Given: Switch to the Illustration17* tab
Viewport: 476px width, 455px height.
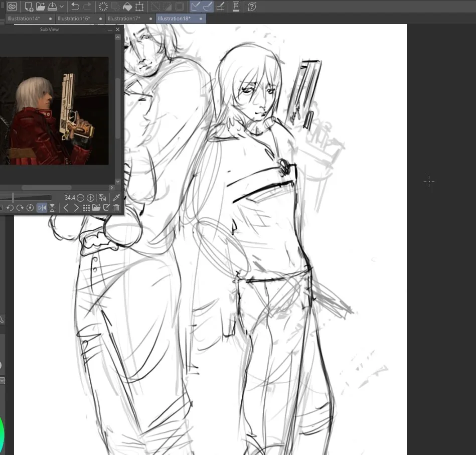Looking at the screenshot, I should point(124,19).
